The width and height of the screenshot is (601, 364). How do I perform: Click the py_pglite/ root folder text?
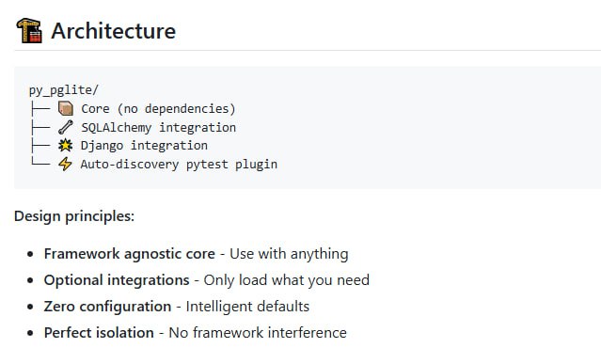[x=64, y=90]
